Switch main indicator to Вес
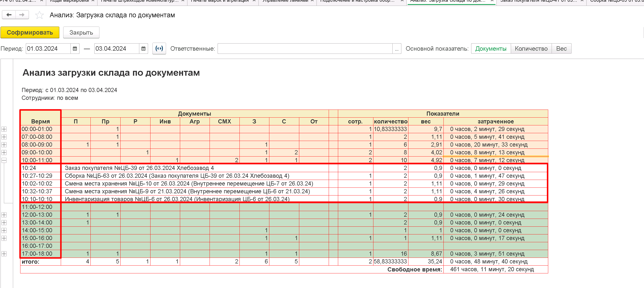Image resolution: width=644 pixels, height=288 pixels. click(x=561, y=49)
